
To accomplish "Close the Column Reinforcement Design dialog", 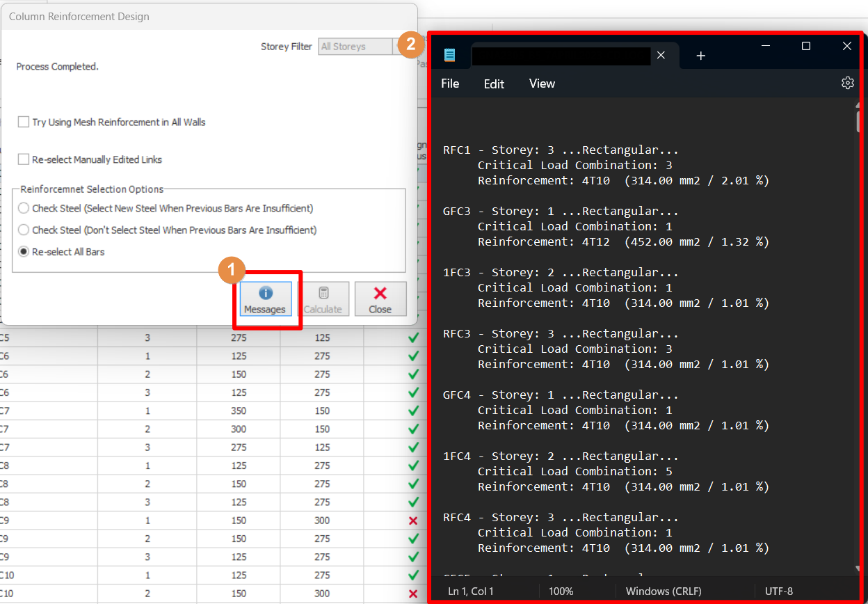I will click(380, 299).
